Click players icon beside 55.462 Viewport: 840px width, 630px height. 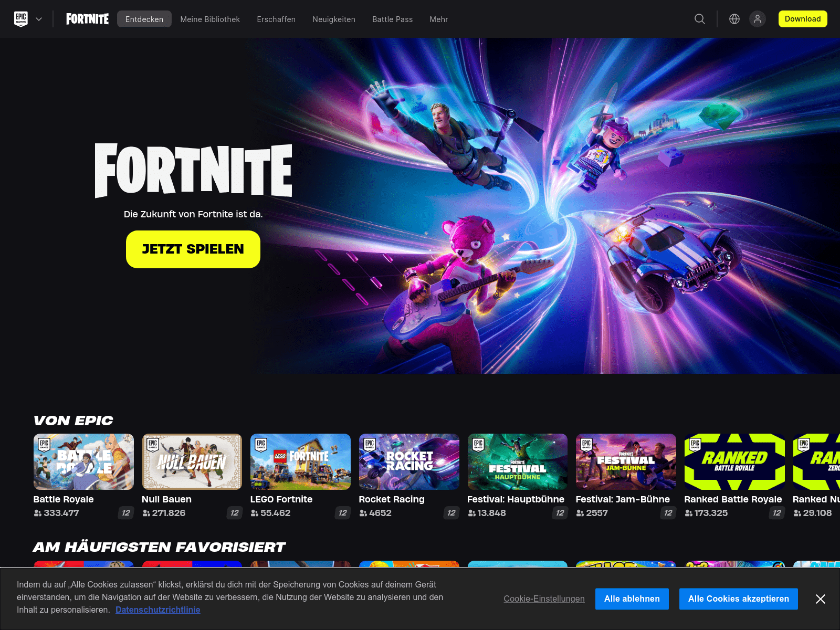pyautogui.click(x=255, y=513)
